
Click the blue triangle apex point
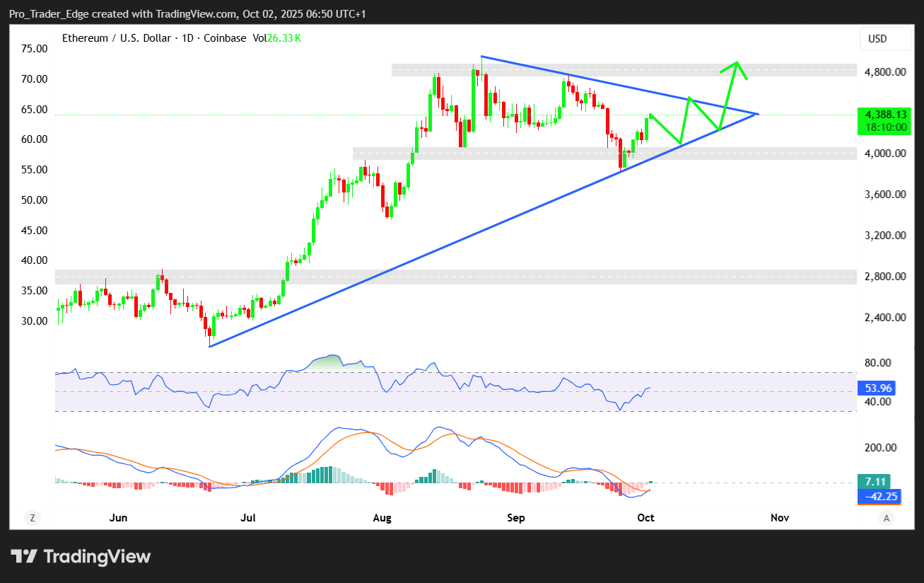(x=758, y=114)
